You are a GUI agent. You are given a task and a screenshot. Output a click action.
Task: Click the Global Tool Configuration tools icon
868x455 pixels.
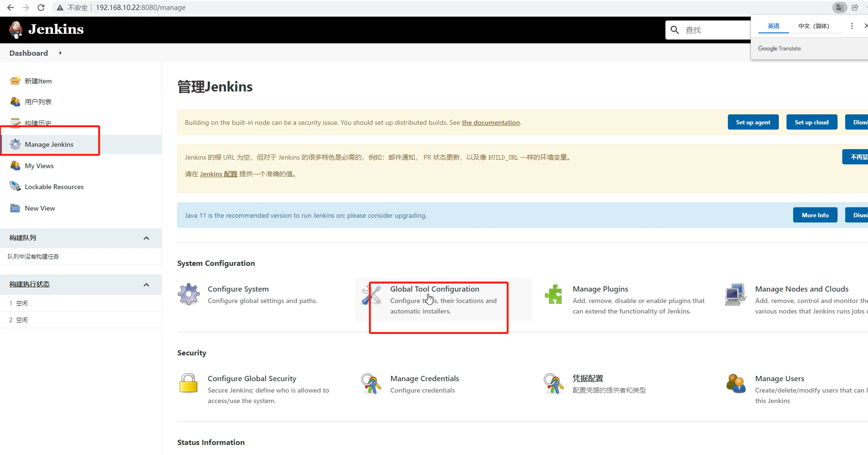click(371, 294)
